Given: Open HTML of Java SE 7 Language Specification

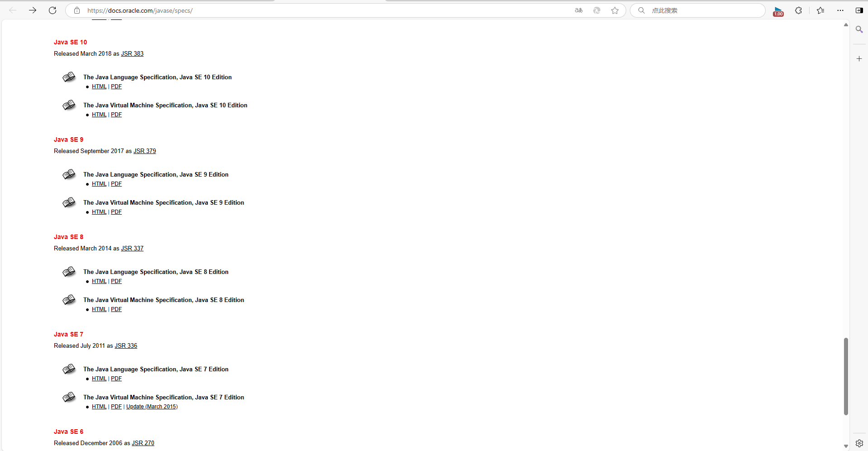Looking at the screenshot, I should (99, 379).
